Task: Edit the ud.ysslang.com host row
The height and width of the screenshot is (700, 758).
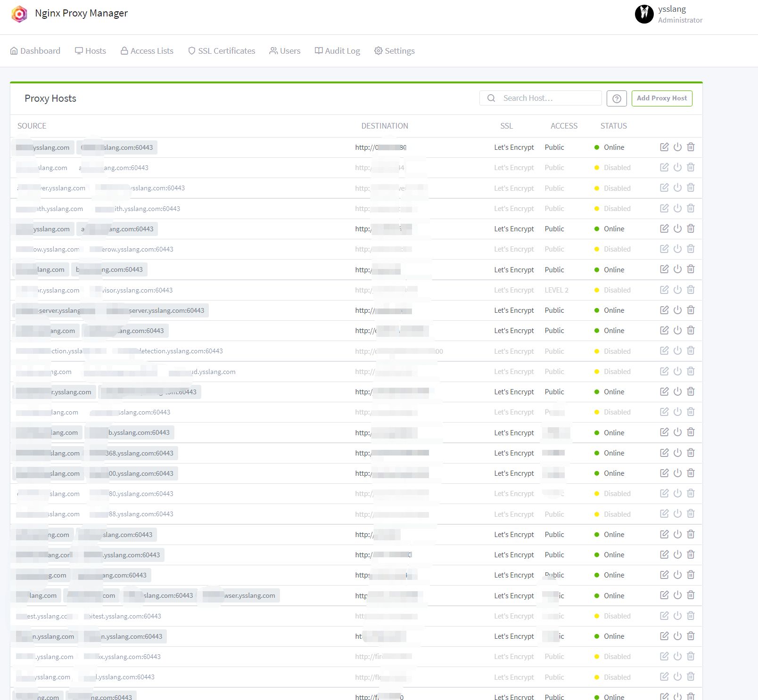Action: (x=664, y=371)
